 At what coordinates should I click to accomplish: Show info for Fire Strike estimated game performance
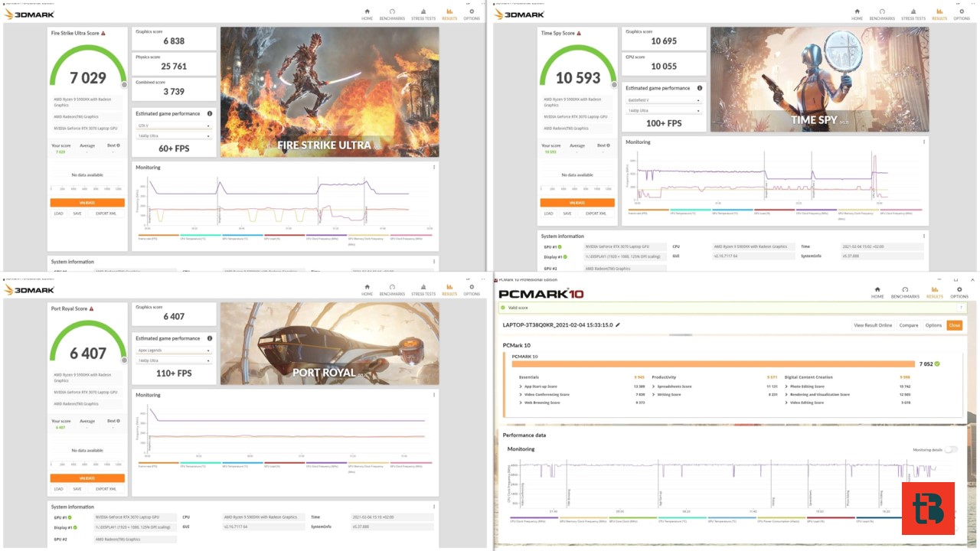click(x=210, y=113)
